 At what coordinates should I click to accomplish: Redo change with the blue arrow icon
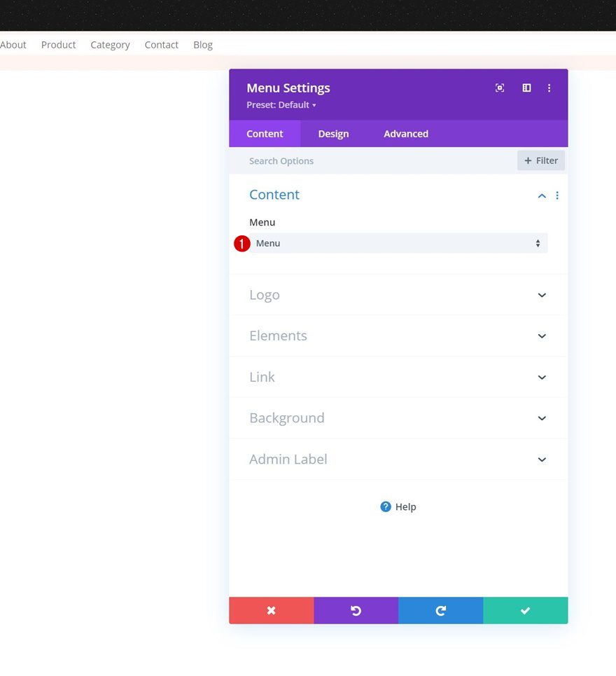pyautogui.click(x=440, y=610)
